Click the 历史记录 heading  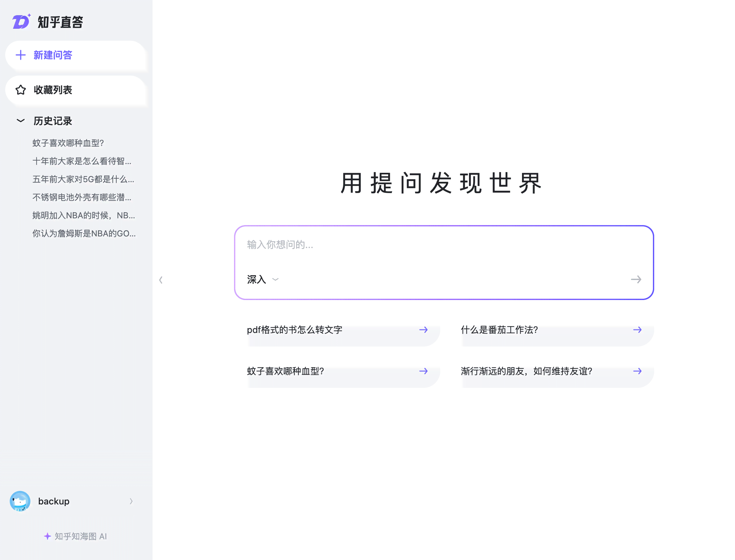[x=53, y=121]
